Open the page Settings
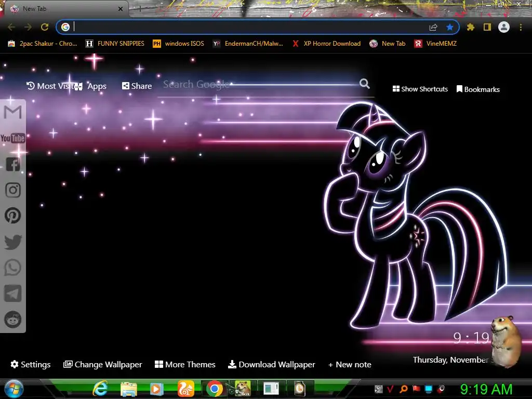Image resolution: width=532 pixels, height=399 pixels. pos(31,364)
